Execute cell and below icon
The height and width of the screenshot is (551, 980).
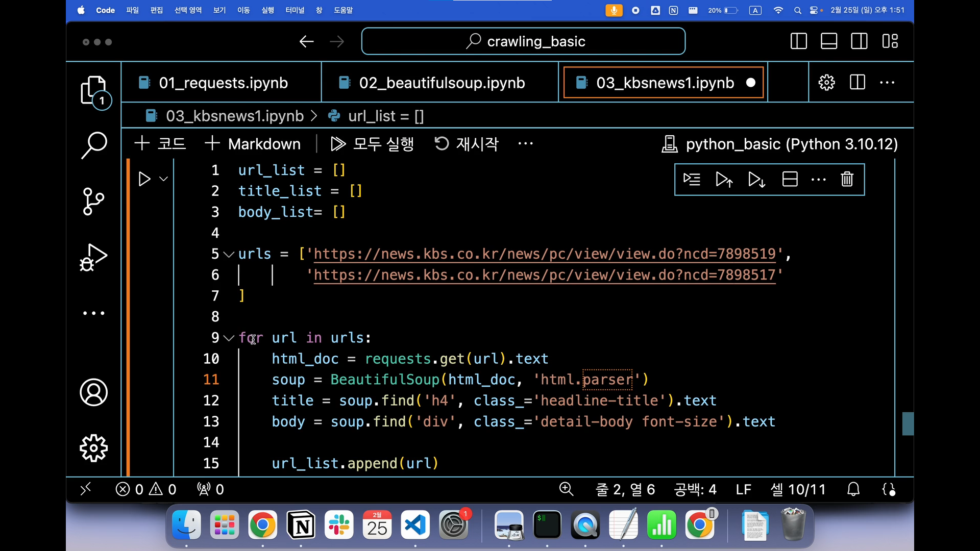pos(756,179)
